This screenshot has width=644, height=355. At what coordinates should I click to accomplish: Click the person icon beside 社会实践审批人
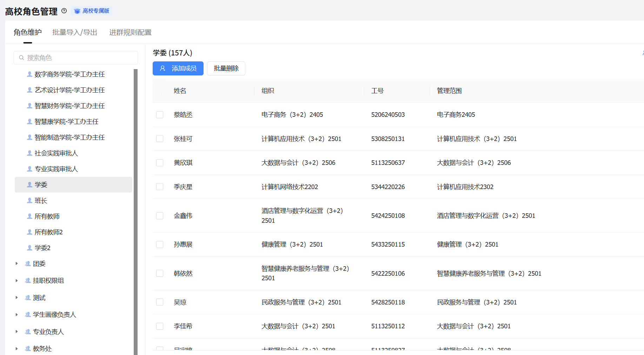tap(30, 153)
